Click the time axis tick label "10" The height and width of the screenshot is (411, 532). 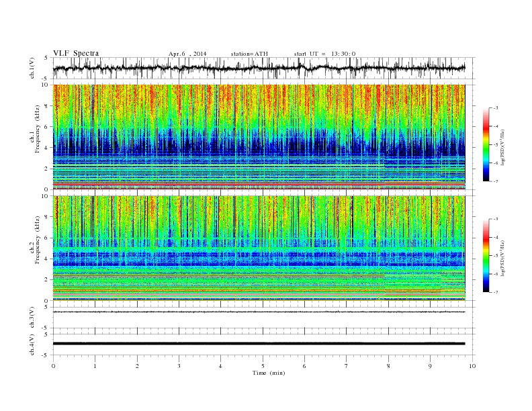point(472,366)
